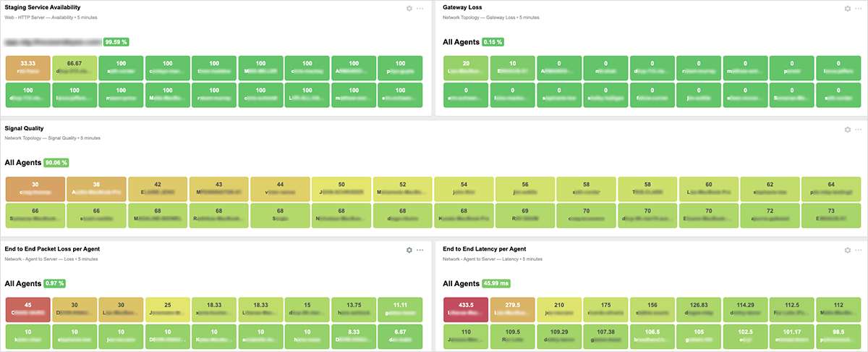
Task: Click the orange 30 Signal Quality tile
Action: [35, 188]
